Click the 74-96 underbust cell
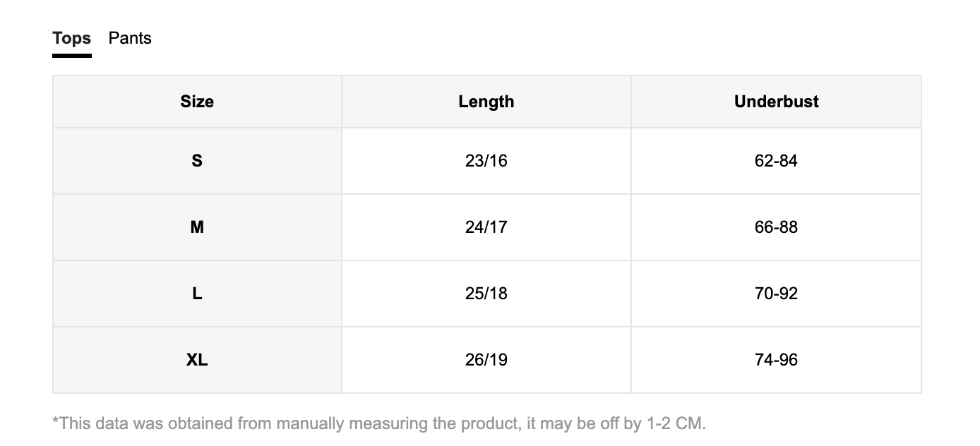This screenshot has height=446, width=980. pyautogui.click(x=777, y=360)
